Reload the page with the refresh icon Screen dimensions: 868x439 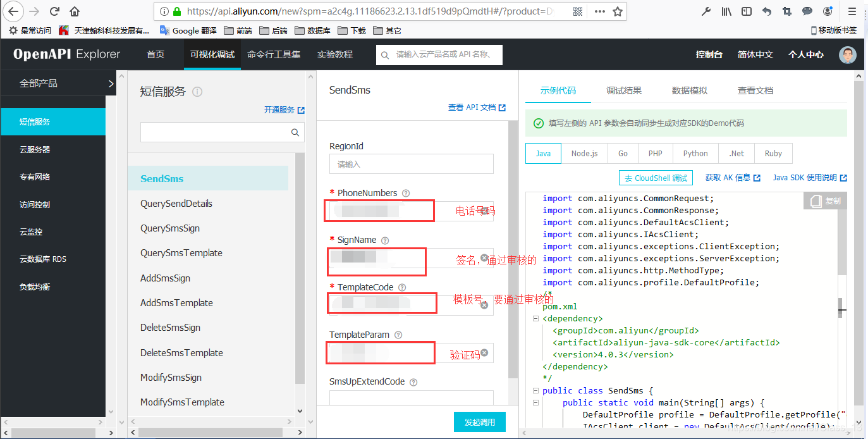click(54, 11)
